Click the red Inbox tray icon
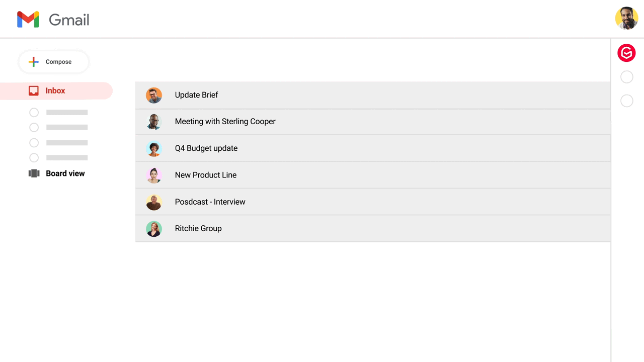Viewport: 644px width, 362px height. coord(34,90)
